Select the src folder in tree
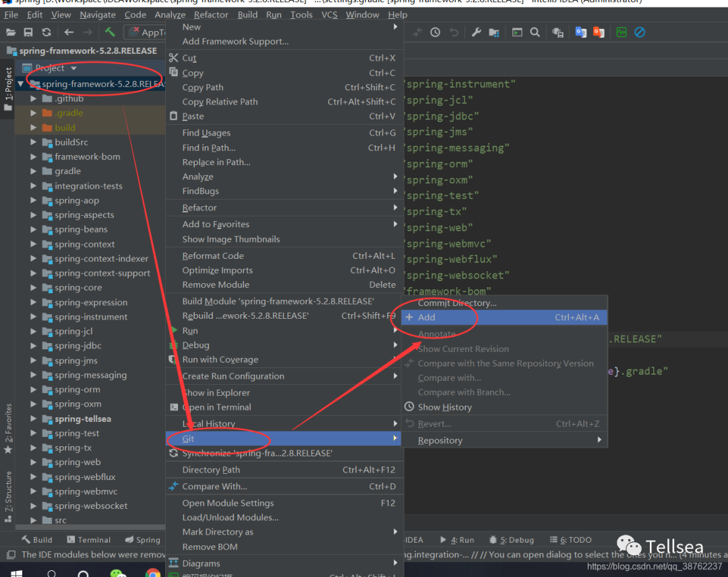Viewport: 728px width, 577px height. (61, 520)
